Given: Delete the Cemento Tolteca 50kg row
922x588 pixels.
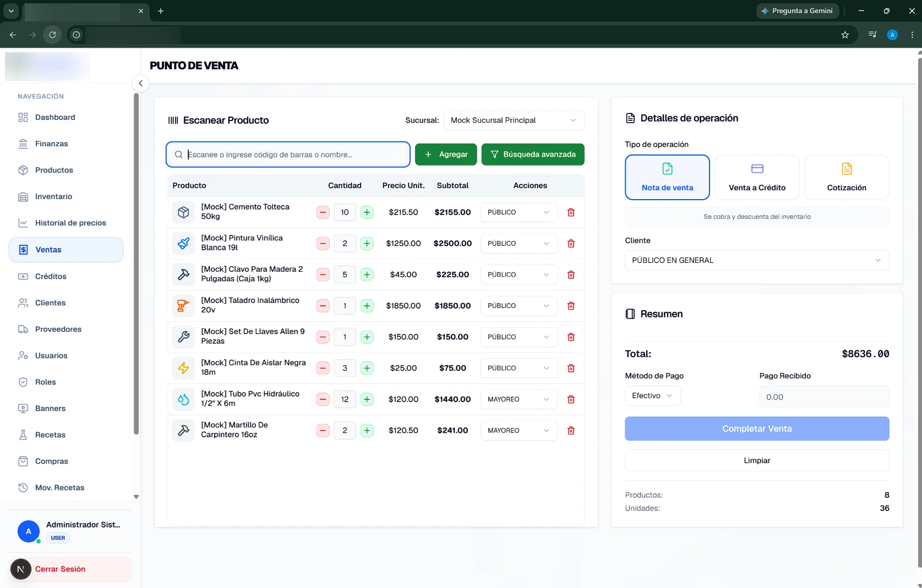Looking at the screenshot, I should [x=571, y=212].
